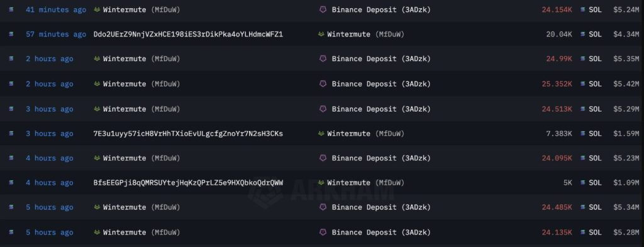644x247 pixels.
Task: Click the 24.485K SOL amount
Action: point(557,207)
